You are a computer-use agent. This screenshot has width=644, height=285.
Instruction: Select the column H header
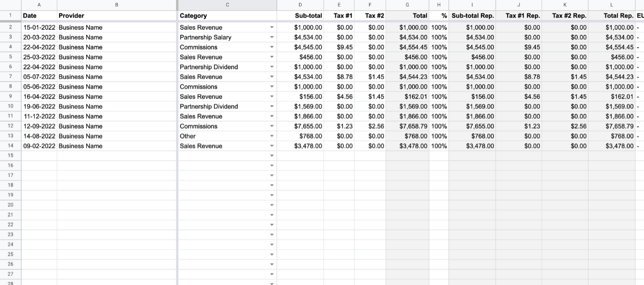click(439, 5)
